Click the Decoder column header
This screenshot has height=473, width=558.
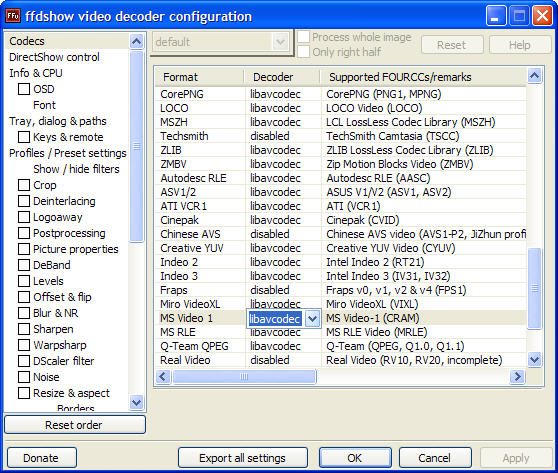click(x=282, y=77)
